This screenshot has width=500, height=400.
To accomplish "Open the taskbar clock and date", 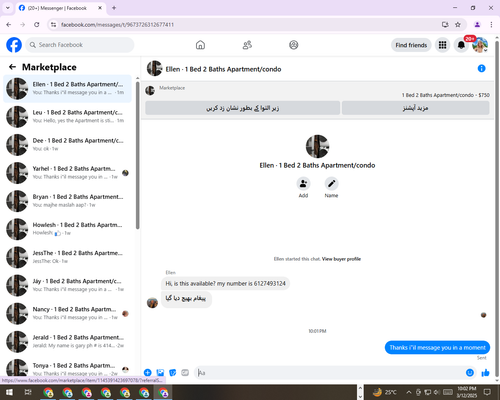I will [467, 392].
